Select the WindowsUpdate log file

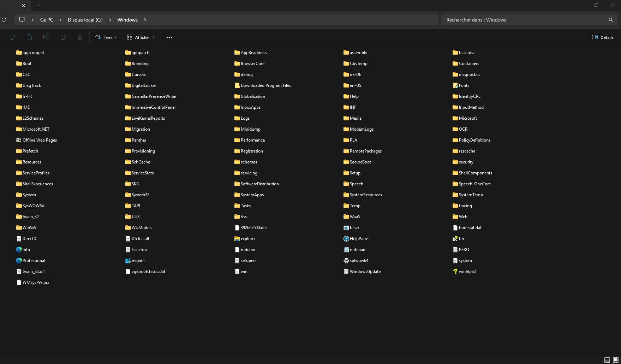tap(362, 271)
